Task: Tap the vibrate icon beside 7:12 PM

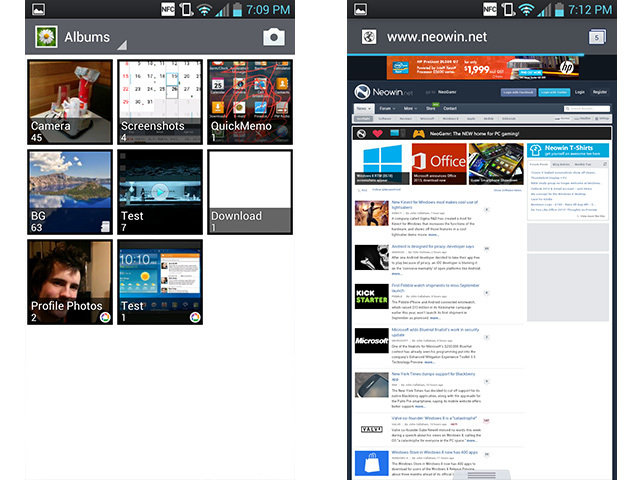Action: click(x=508, y=9)
